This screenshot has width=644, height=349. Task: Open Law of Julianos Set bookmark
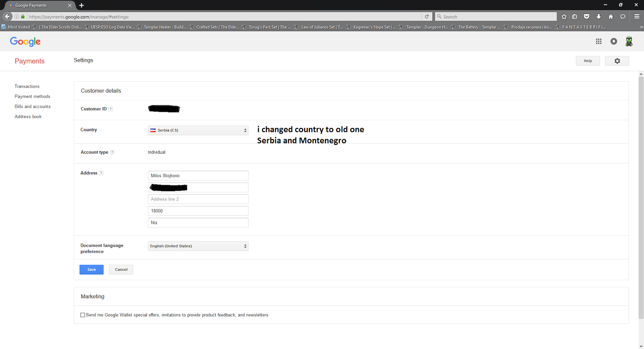[319, 27]
